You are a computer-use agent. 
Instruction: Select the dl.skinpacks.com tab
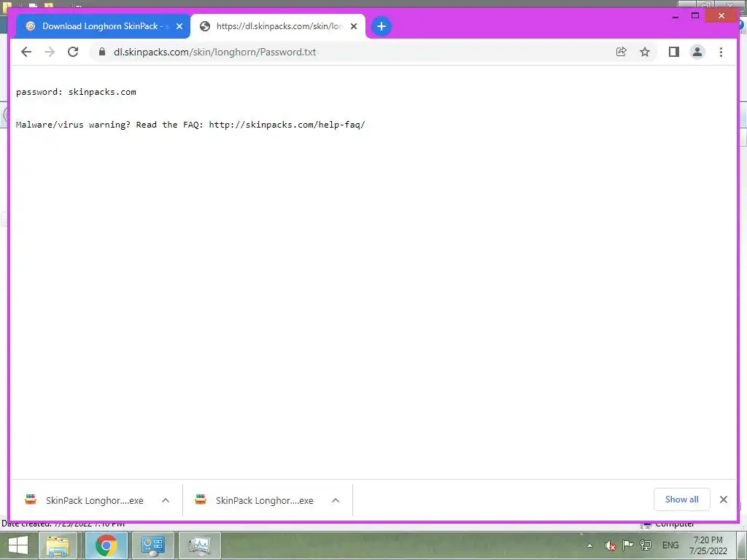(x=278, y=26)
